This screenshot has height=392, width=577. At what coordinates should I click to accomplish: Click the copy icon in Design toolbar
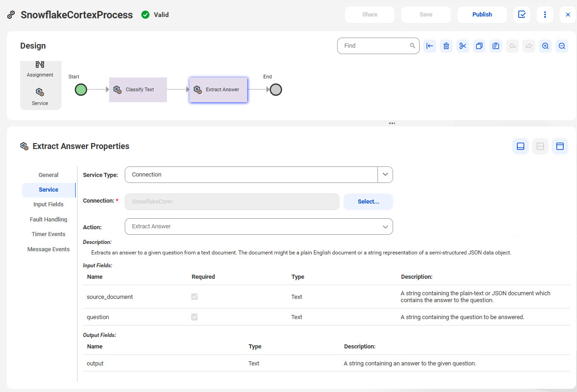pyautogui.click(x=479, y=46)
